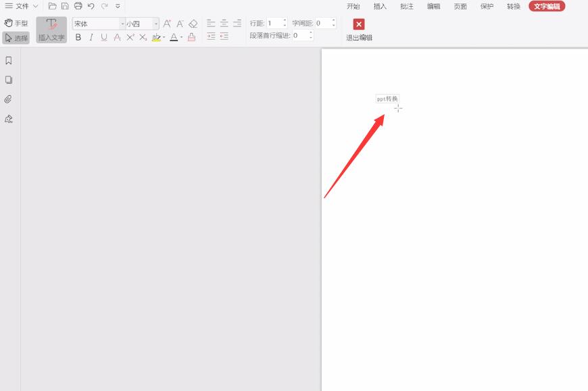Open the 文件 menu
This screenshot has width=588, height=391.
17,6
